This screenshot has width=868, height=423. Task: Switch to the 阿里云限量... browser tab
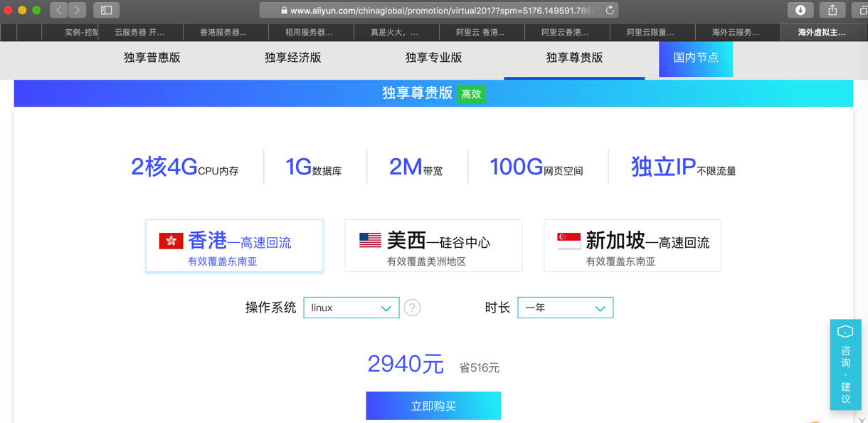(652, 32)
